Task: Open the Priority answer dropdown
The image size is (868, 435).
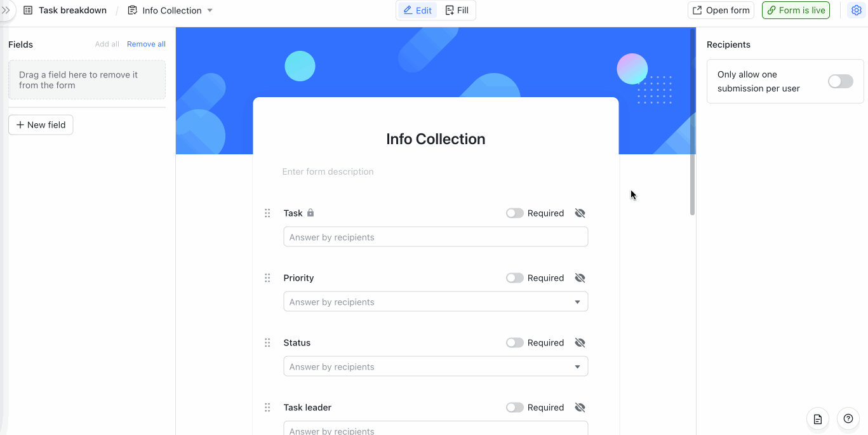Action: point(436,302)
